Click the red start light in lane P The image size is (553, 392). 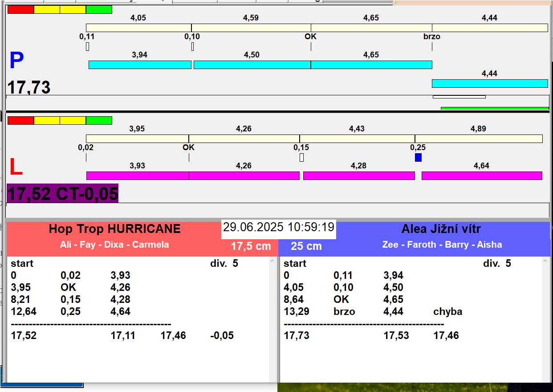20,9
